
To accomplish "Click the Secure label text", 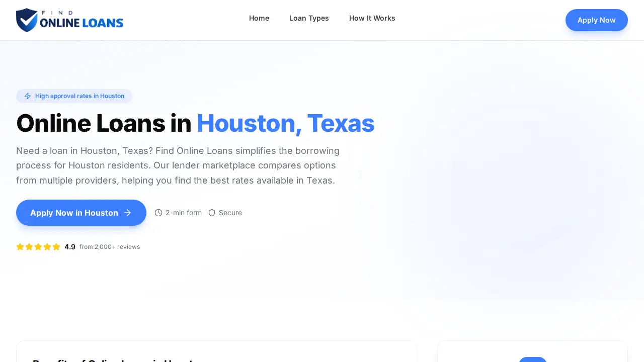I will coord(230,213).
